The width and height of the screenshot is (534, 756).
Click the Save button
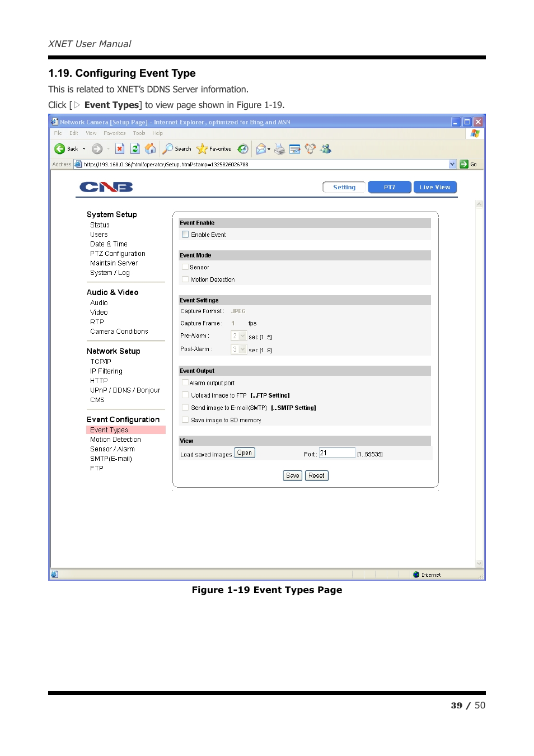click(x=293, y=475)
